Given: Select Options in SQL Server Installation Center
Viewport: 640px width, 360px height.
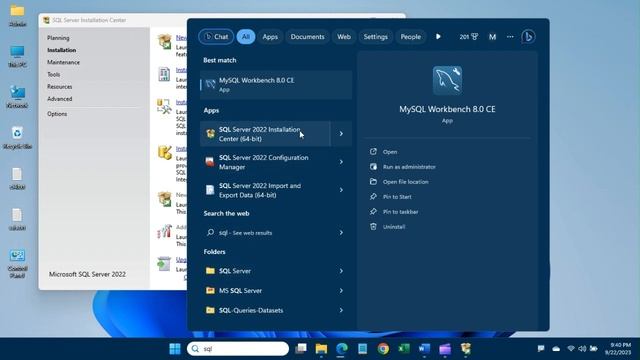Looking at the screenshot, I should click(57, 114).
